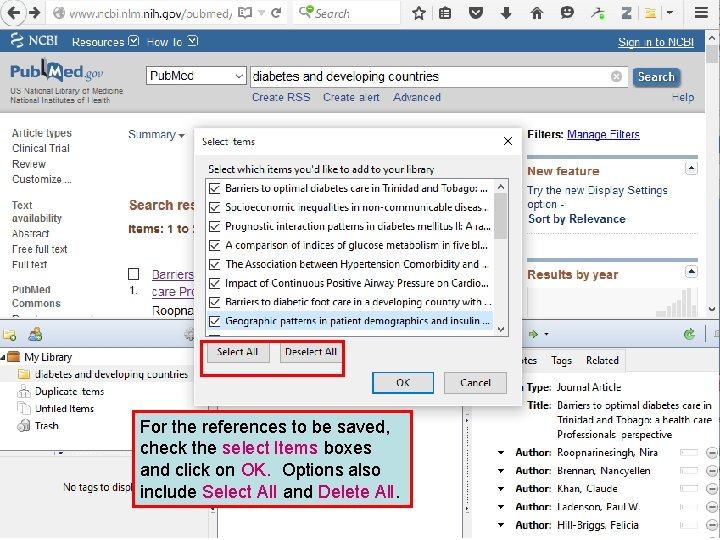720x540 pixels.
Task: Click the Zotero Z icon in toolbar
Action: coord(626,13)
